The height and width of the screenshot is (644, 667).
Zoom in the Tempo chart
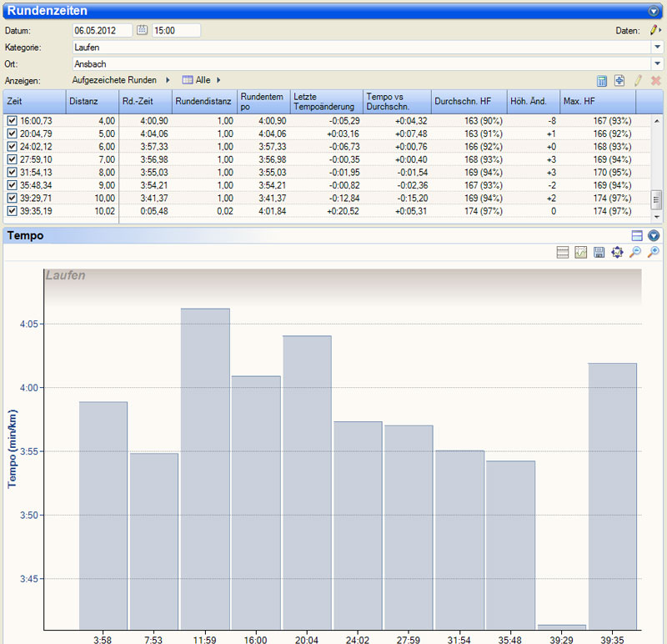(x=654, y=253)
